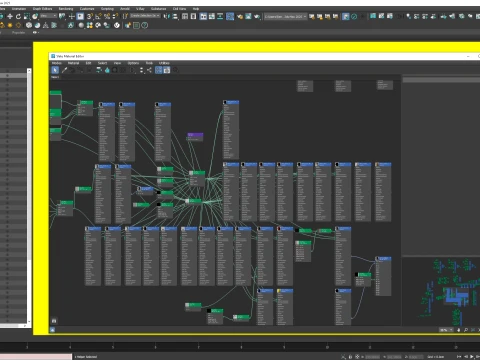Click the Navigator thumbnail overview
This screenshot has height=360, width=480.
click(x=441, y=292)
